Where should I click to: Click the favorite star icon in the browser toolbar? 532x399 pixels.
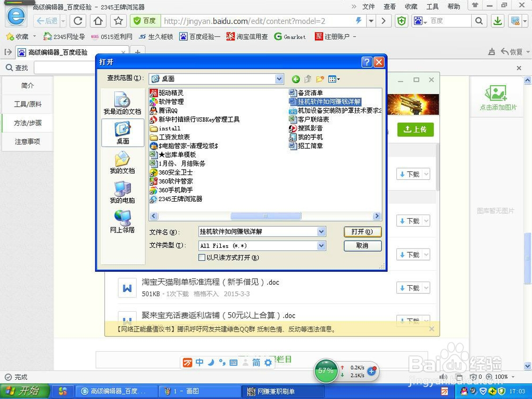pyautogui.click(x=118, y=21)
